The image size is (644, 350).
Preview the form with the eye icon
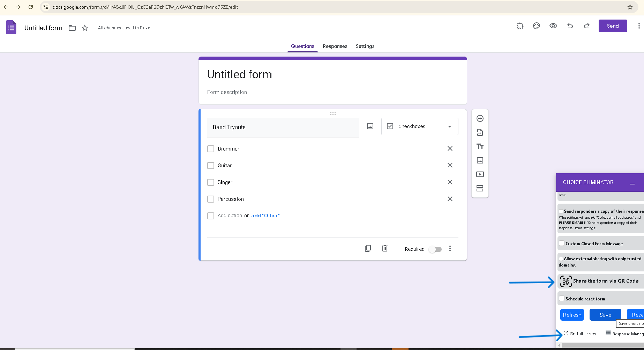553,26
